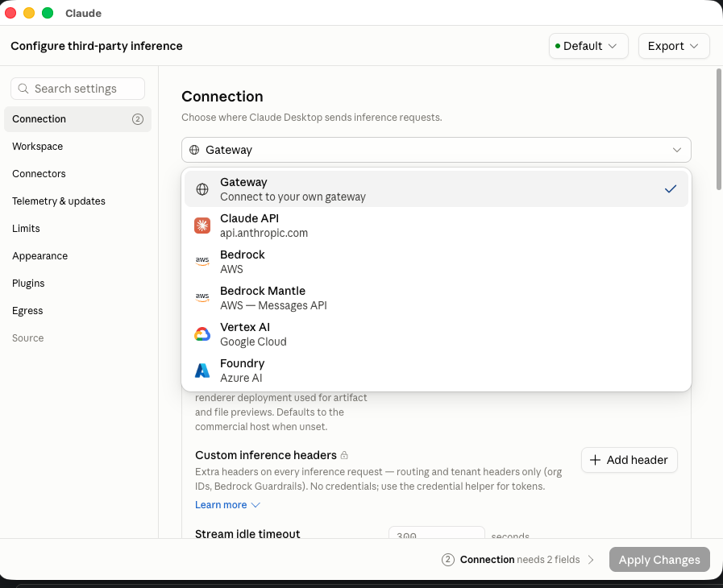This screenshot has height=588, width=723.
Task: Choose Bedrock AWS from the connection list
Action: coord(436,262)
